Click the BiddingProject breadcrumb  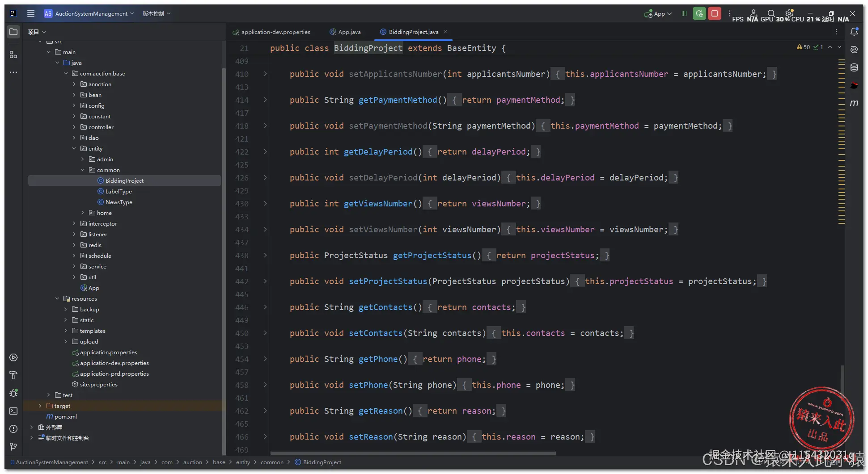tap(318, 462)
